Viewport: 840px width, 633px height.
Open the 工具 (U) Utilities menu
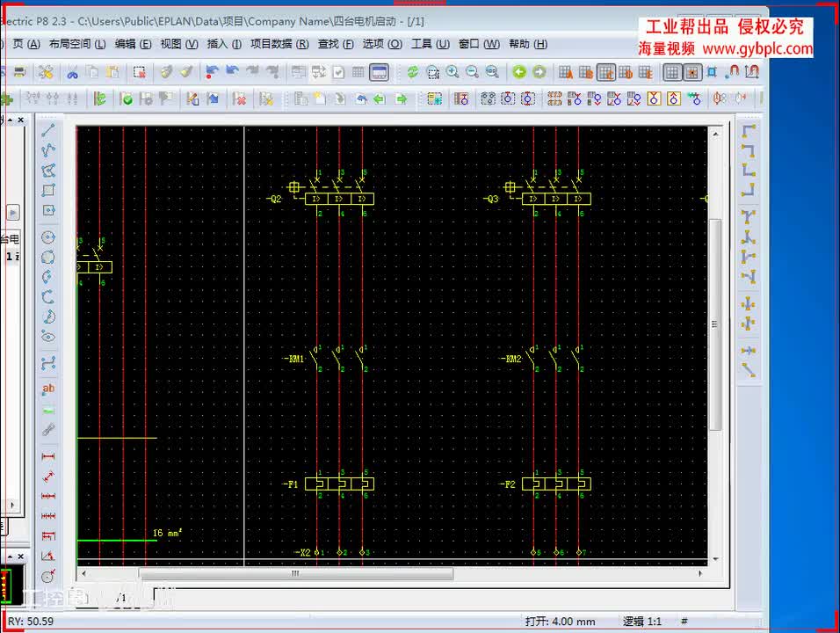click(431, 44)
